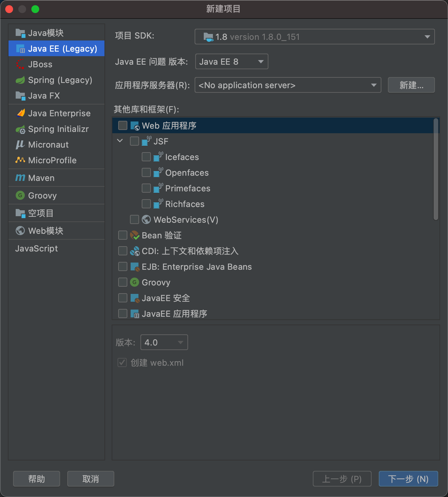Click the 新建... button
This screenshot has width=448, height=497.
click(411, 85)
